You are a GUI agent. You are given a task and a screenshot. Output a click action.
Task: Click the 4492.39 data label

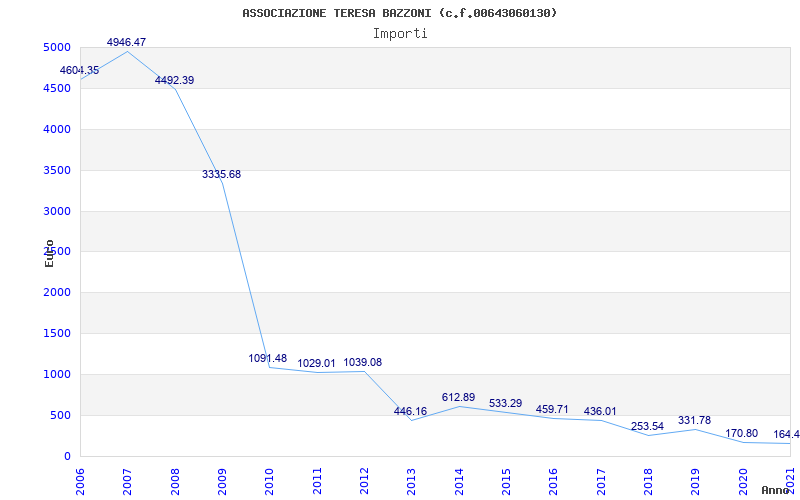pos(174,81)
